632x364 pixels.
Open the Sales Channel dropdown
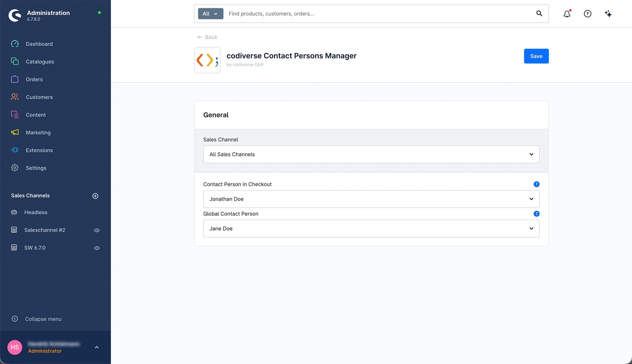tap(371, 154)
